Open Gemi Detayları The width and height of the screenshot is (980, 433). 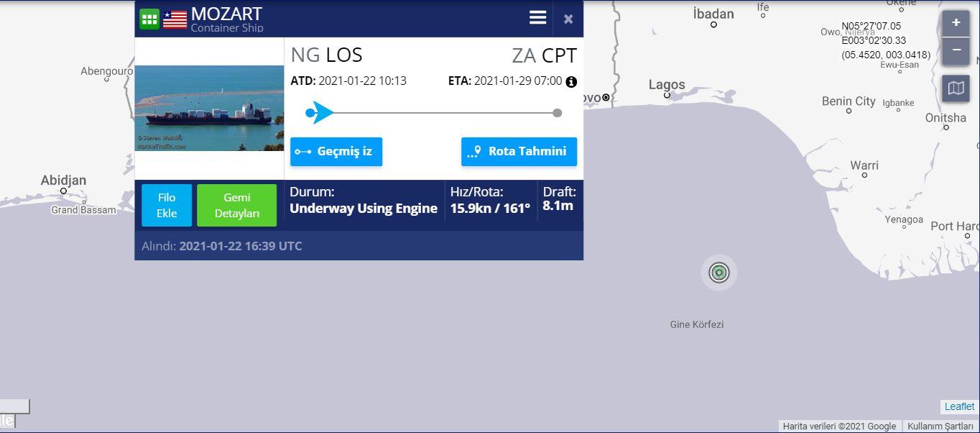point(236,205)
